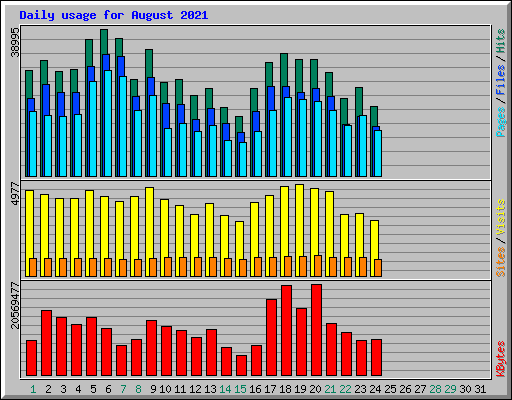Click day 9 on the x-axis

[x=153, y=389]
